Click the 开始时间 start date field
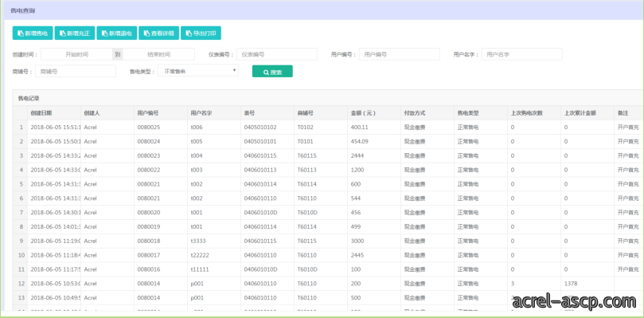This screenshot has width=644, height=318. tap(76, 54)
